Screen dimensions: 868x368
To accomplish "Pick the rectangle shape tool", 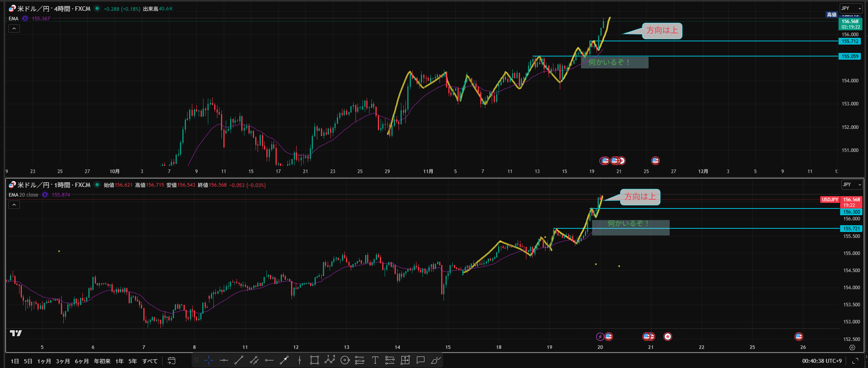I will tap(314, 360).
